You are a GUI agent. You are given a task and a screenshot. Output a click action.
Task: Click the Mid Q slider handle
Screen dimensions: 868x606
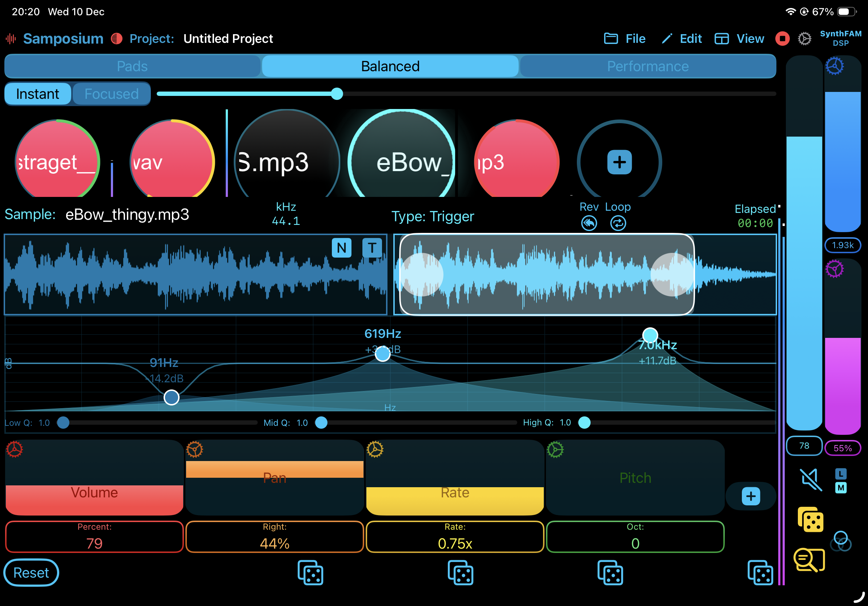coord(321,423)
